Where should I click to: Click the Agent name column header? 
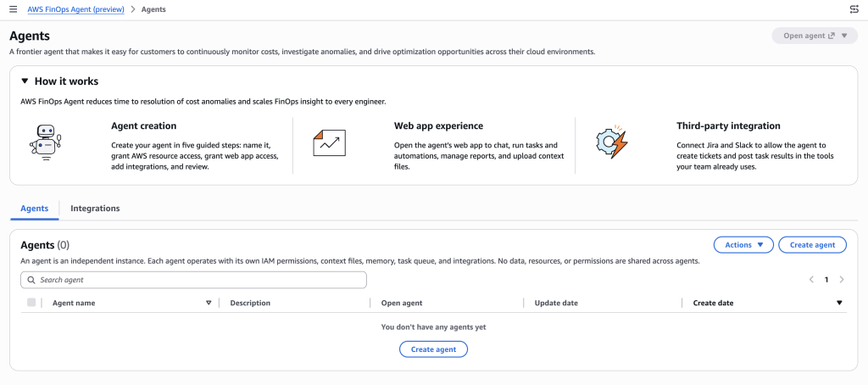coord(74,303)
